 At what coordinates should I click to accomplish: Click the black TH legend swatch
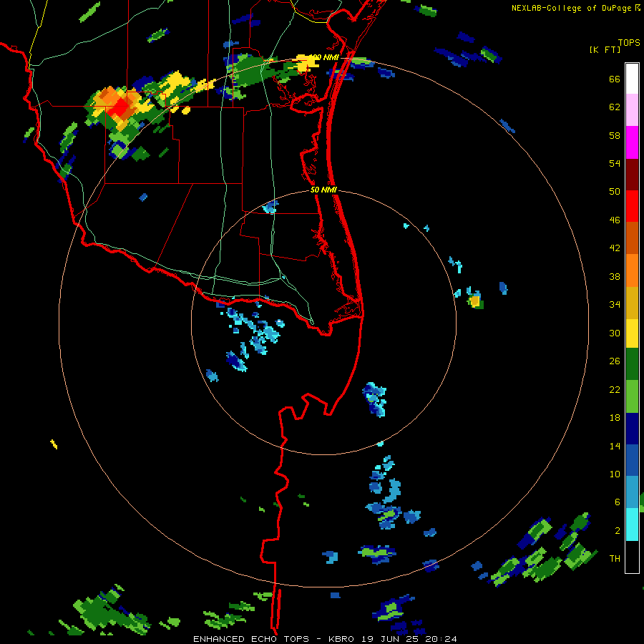tap(632, 557)
